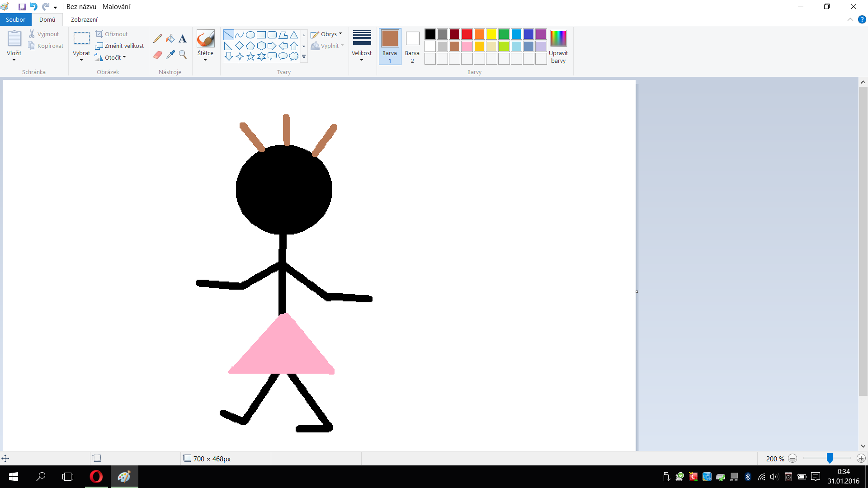Viewport: 868px width, 488px height.
Task: Open the Soubor file menu
Action: pos(15,19)
